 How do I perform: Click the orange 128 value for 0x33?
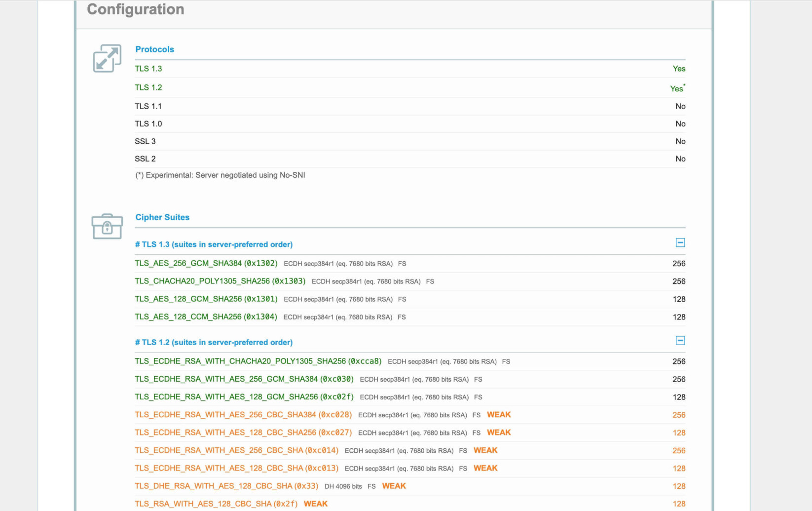[679, 486]
